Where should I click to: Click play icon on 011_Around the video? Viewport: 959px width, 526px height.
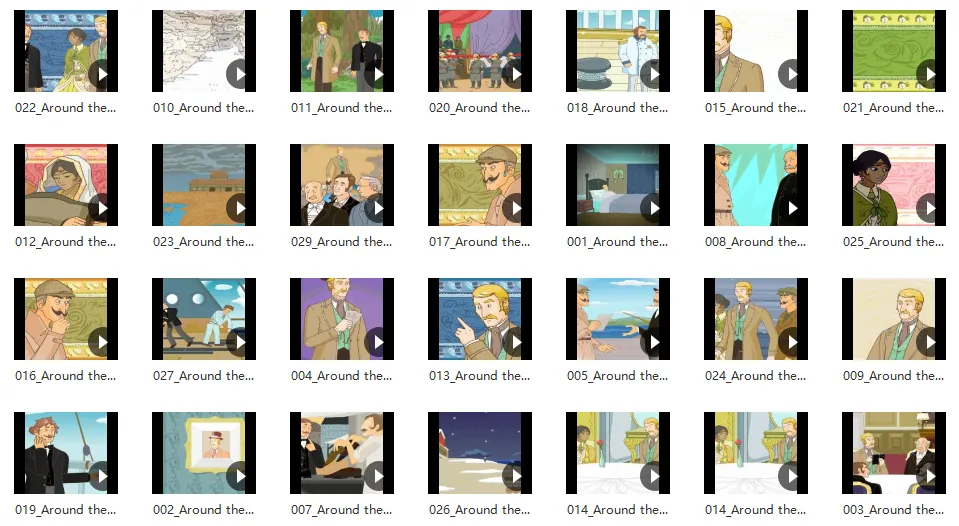pyautogui.click(x=377, y=75)
